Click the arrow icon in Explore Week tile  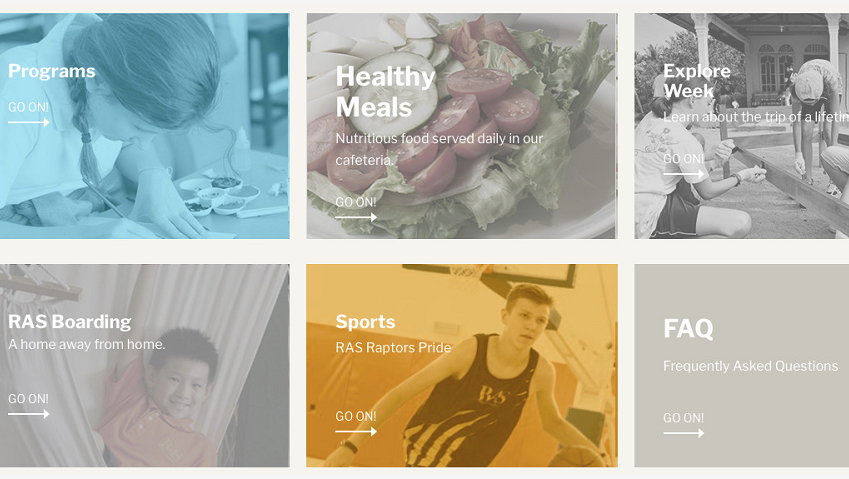pyautogui.click(x=684, y=174)
